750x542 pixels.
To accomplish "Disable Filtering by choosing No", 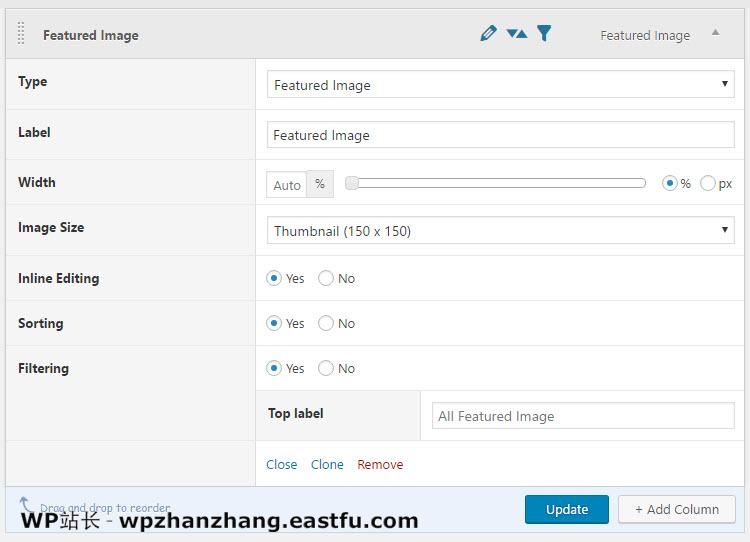I will 326,369.
